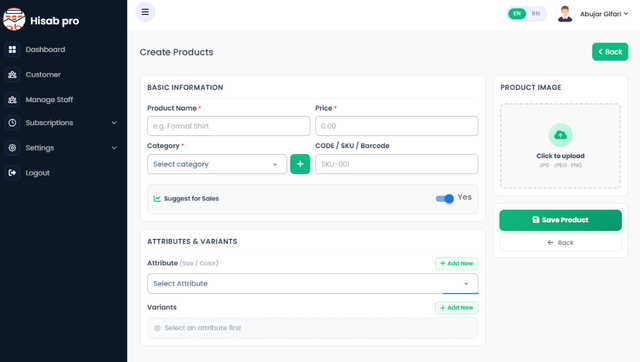
Task: Click the product image upload dropzone
Action: [x=560, y=146]
